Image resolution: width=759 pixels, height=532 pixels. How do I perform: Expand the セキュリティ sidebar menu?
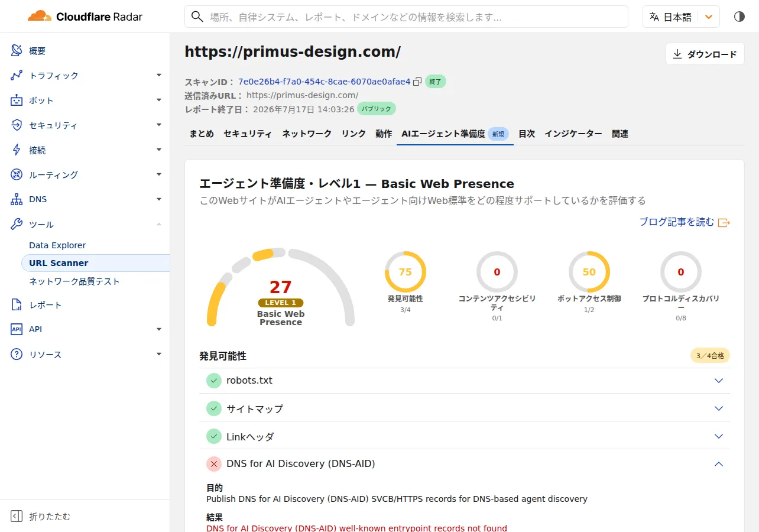(159, 125)
